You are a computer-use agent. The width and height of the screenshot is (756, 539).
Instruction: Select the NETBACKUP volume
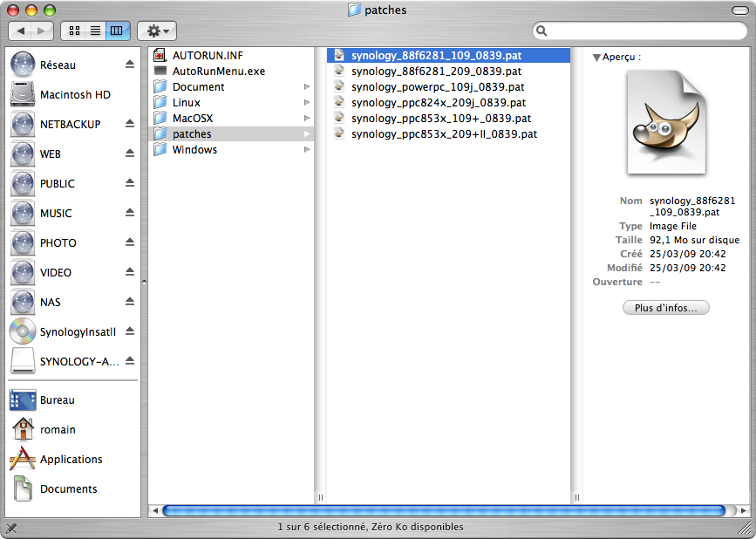(71, 125)
